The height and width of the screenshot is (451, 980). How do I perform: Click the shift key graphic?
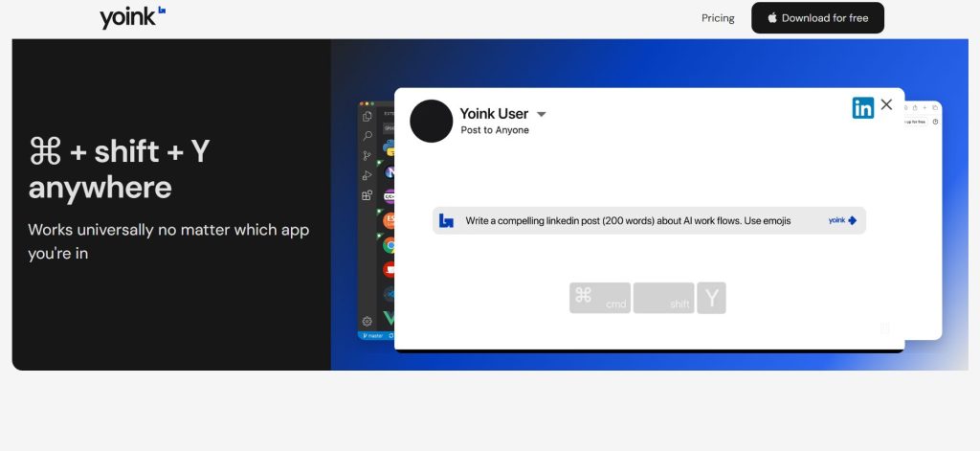tap(664, 298)
